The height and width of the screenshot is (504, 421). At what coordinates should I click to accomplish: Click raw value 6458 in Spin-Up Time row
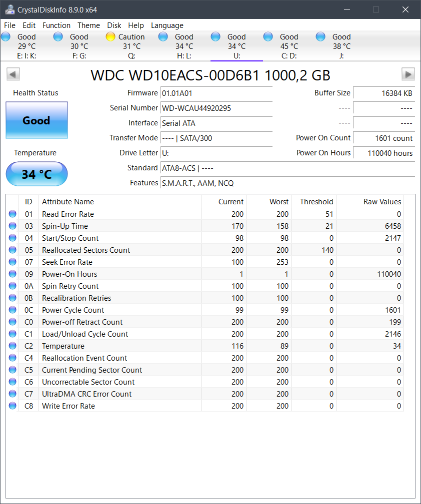pos(392,226)
